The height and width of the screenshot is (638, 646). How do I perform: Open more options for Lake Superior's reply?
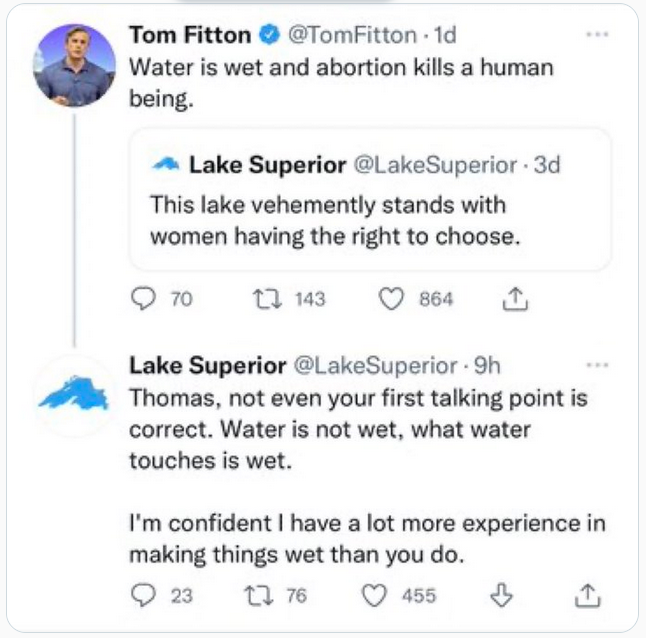pyautogui.click(x=598, y=366)
